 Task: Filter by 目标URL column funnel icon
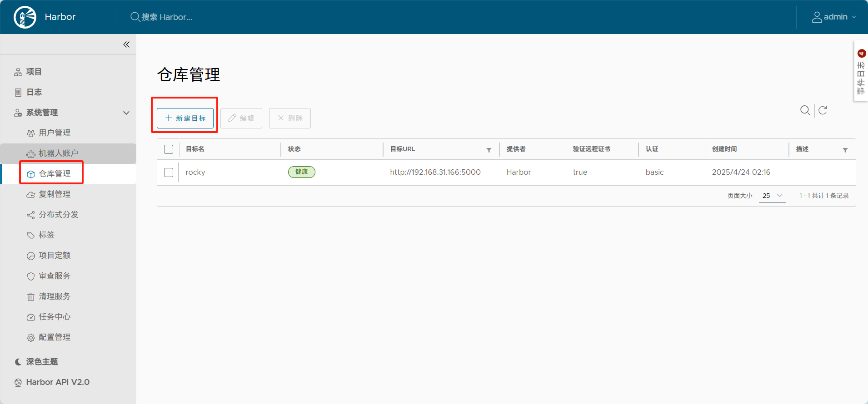[x=489, y=150]
